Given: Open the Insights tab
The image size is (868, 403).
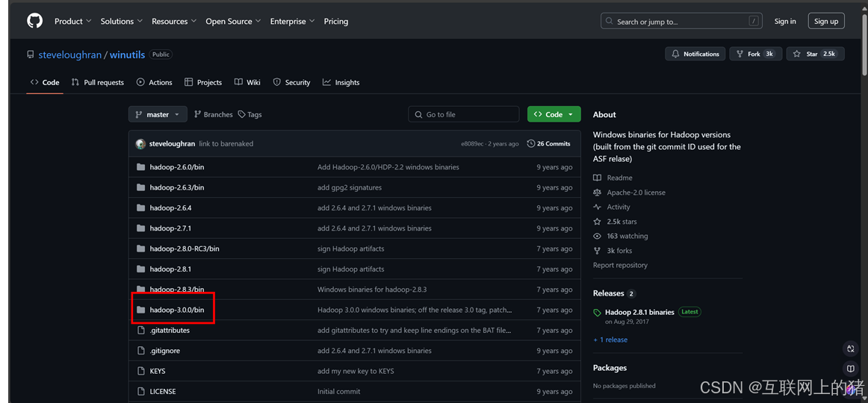Looking at the screenshot, I should [341, 82].
